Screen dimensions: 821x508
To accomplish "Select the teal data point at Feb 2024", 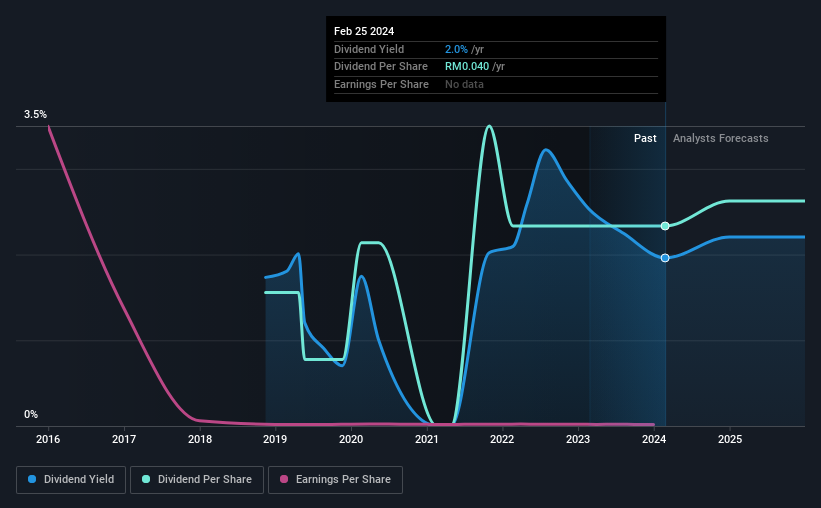I will (665, 226).
